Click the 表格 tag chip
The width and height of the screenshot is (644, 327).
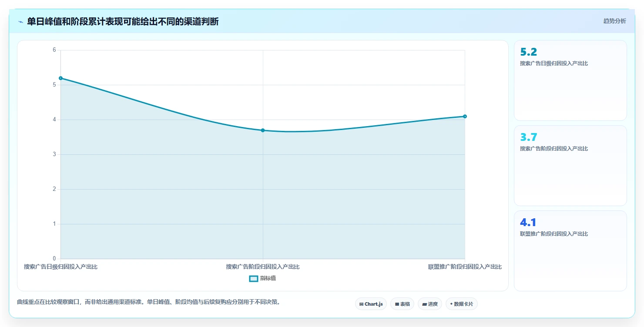click(x=402, y=304)
